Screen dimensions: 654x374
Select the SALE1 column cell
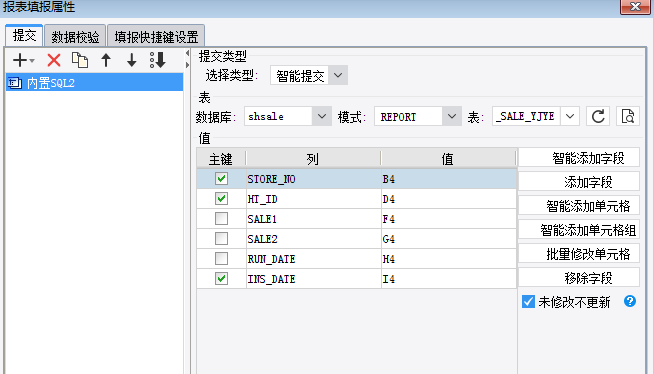tap(313, 219)
